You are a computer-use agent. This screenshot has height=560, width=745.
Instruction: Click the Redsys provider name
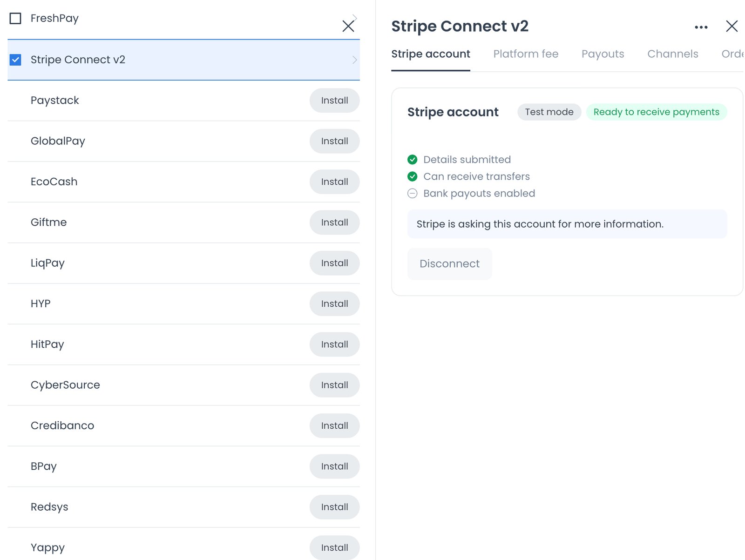(x=49, y=507)
